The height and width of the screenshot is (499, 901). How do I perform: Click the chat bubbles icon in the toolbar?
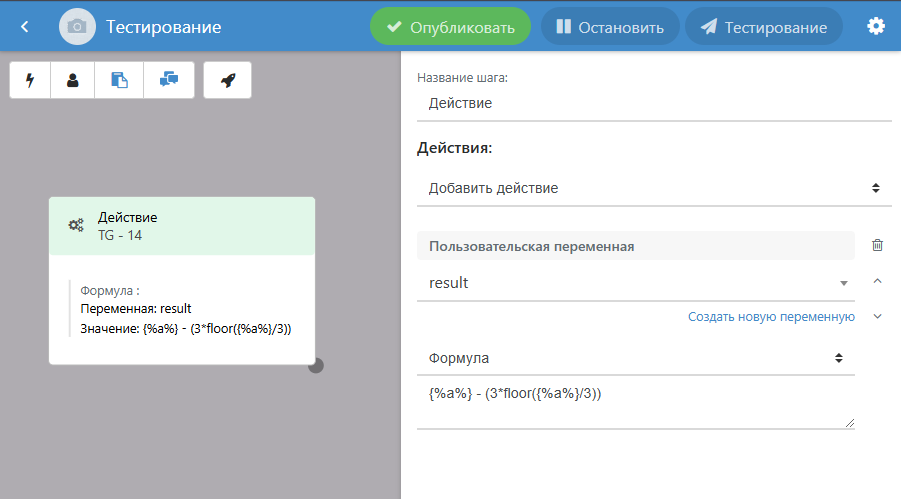click(x=168, y=81)
